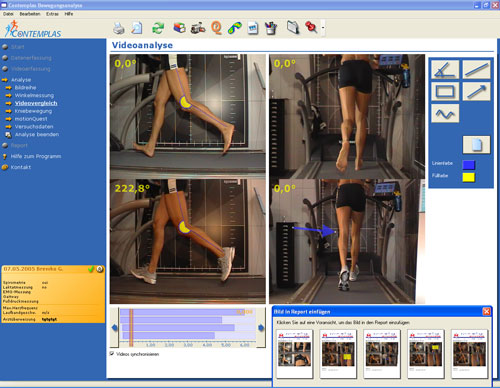This screenshot has width=500, height=388.
Task: Choose the fifth report layout thumbnail
Action: pos(469,354)
